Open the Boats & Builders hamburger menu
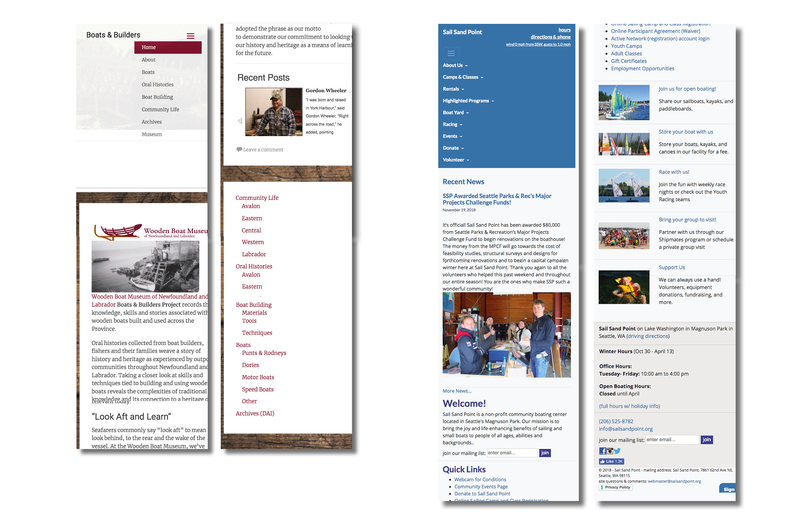This screenshot has width=812, height=525. [x=190, y=36]
